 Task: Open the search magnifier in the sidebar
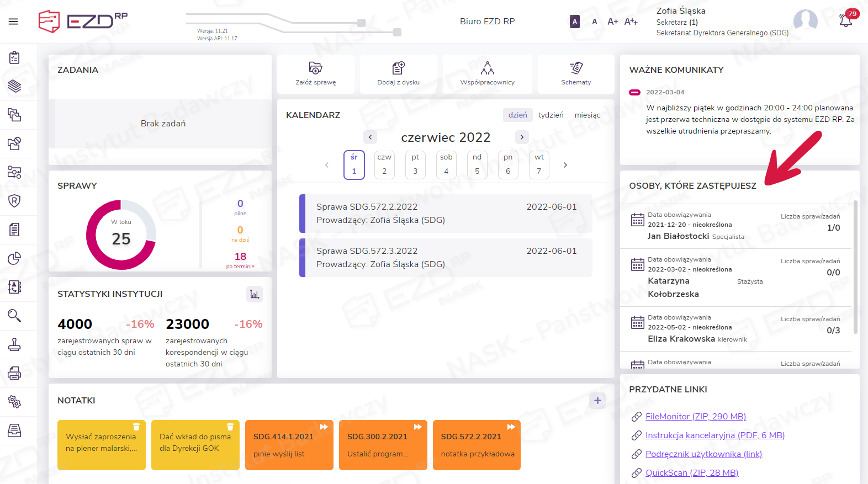point(14,316)
